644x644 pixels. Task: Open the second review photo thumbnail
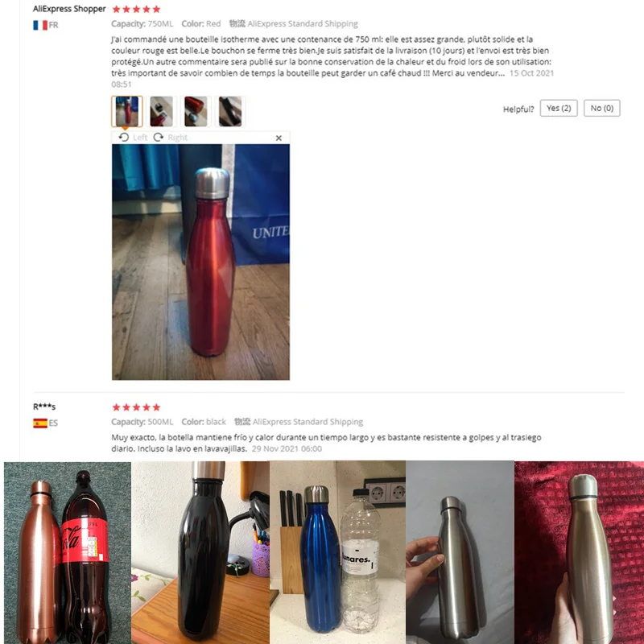coord(162,111)
